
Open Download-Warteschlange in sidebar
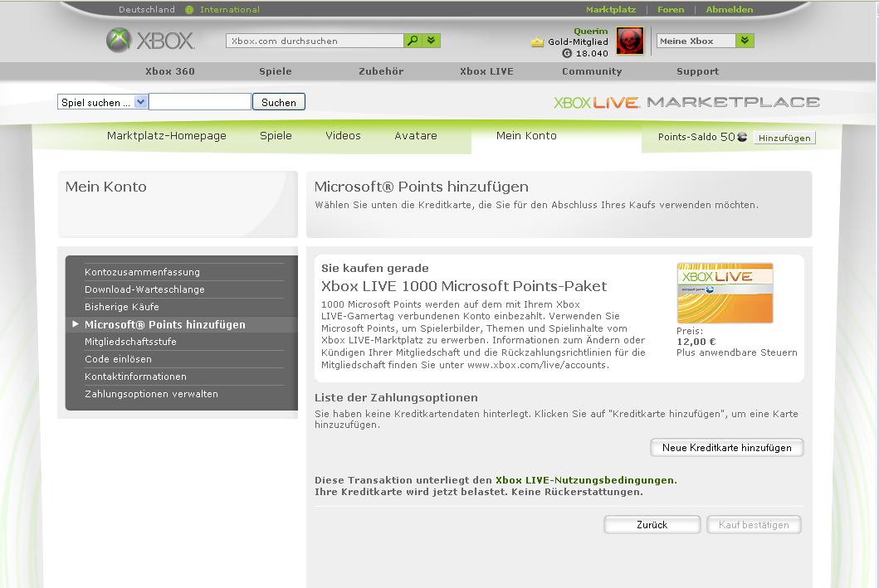pyautogui.click(x=144, y=289)
